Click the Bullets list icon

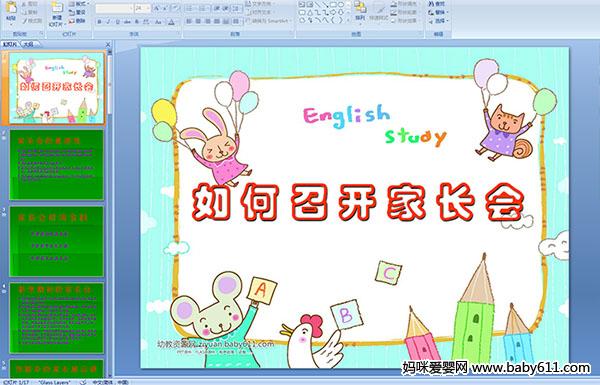tap(189, 8)
